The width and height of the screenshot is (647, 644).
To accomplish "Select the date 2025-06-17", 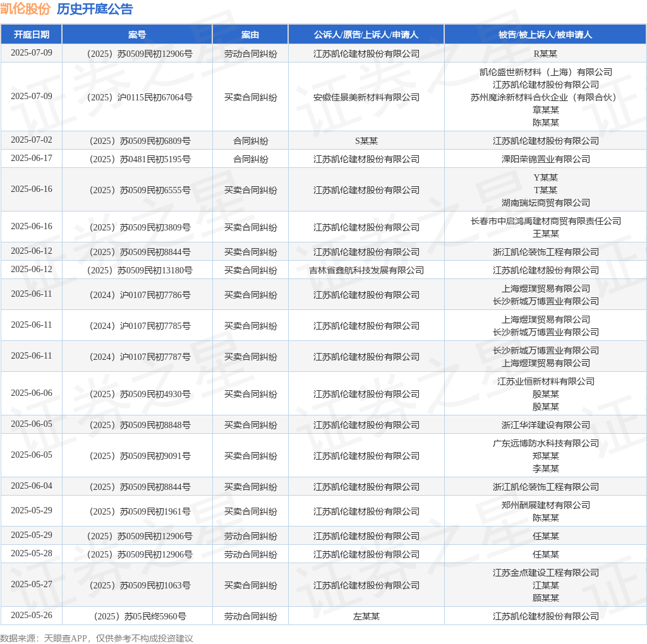I will (32, 158).
